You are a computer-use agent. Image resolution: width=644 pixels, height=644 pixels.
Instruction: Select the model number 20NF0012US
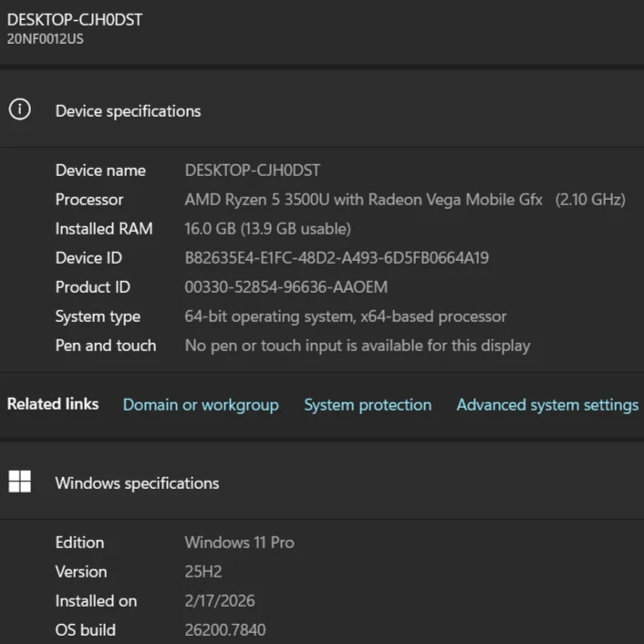[x=46, y=38]
